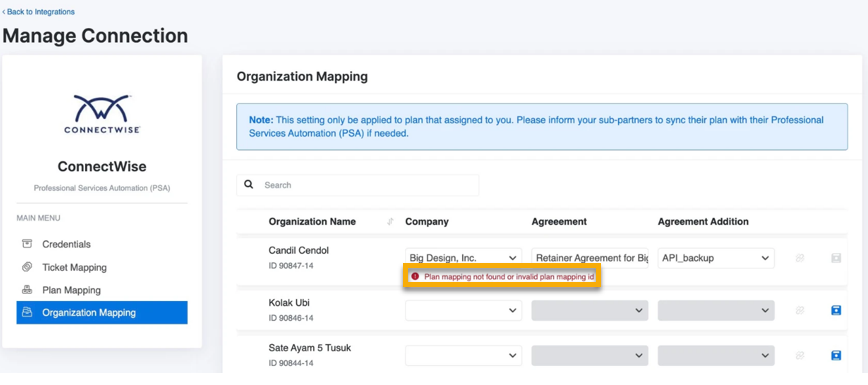Click organization name Candil Cendol
The image size is (868, 385).
(298, 250)
